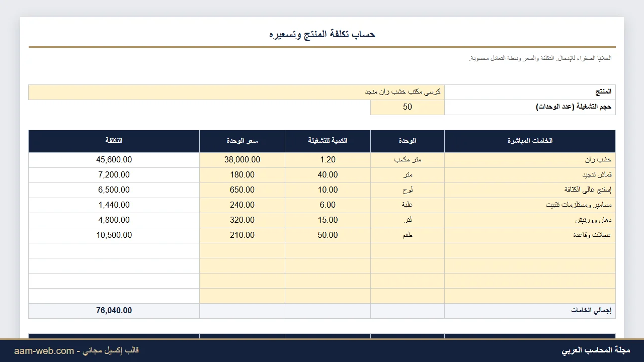Click the cost value 10,500.00
Screen dimensions: 644x362
click(x=114, y=235)
